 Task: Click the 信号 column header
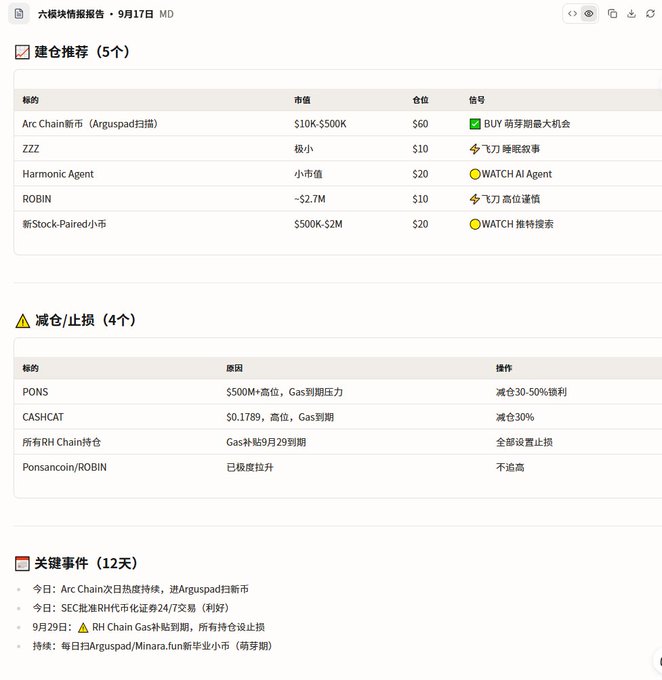[477, 100]
